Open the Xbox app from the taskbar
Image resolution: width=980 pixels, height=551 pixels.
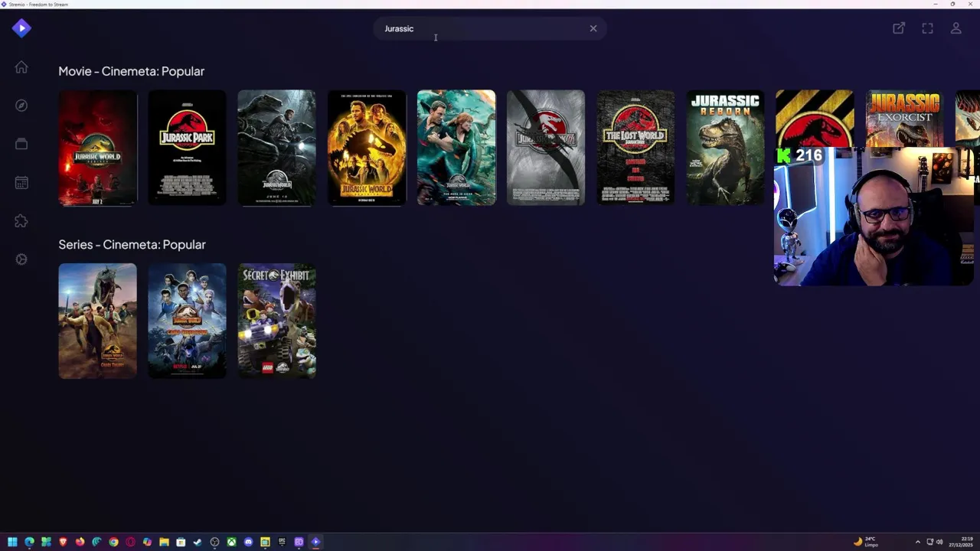point(231,542)
